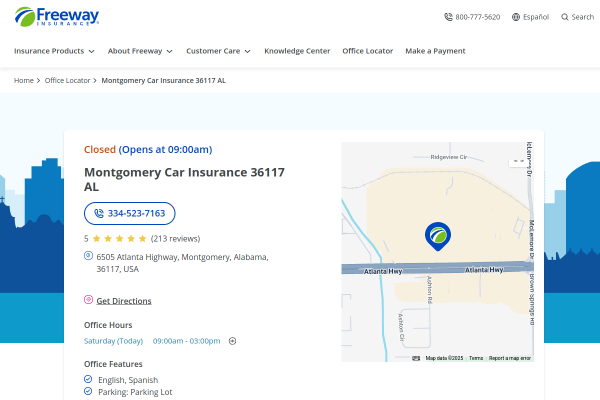The height and width of the screenshot is (400, 600).
Task: Select the (Opens at 09:00am) status text
Action: point(165,149)
